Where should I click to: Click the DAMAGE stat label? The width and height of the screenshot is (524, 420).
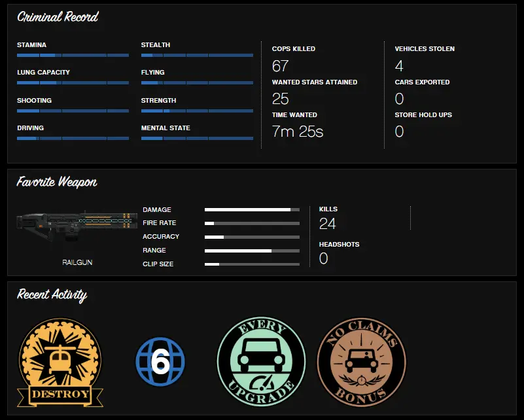tap(157, 209)
